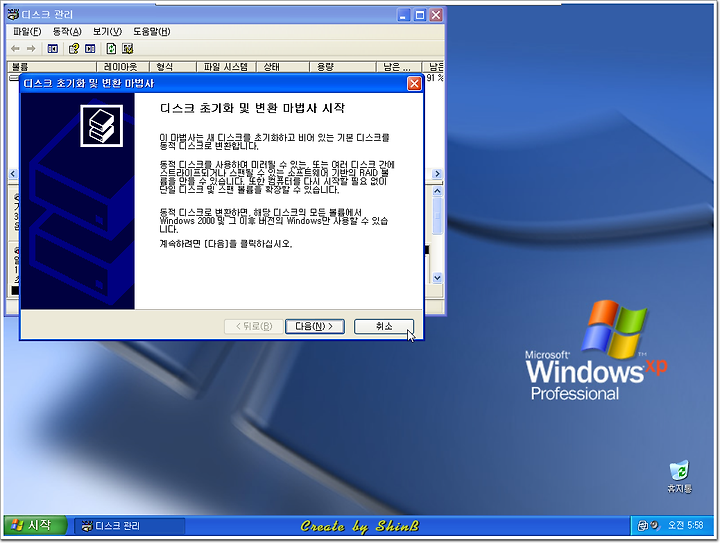Click the right arrow of horizontal scrollbar
This screenshot has height=543, width=720.
437,174
